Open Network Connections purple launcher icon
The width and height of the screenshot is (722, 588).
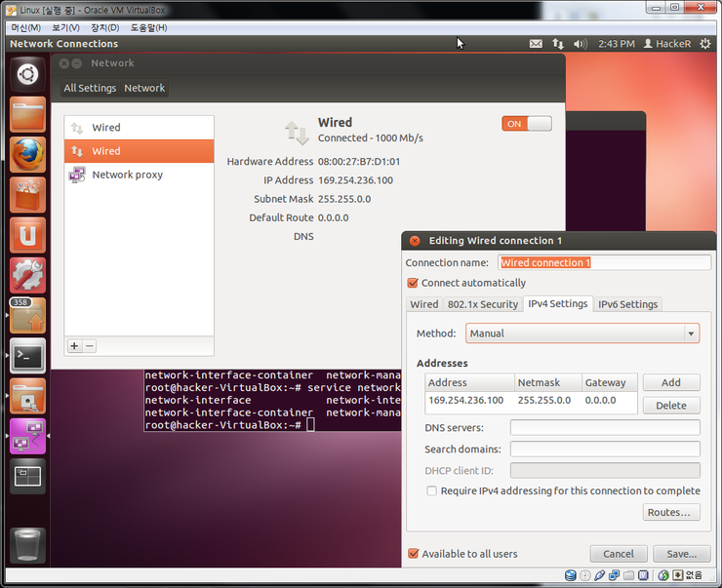point(27,436)
